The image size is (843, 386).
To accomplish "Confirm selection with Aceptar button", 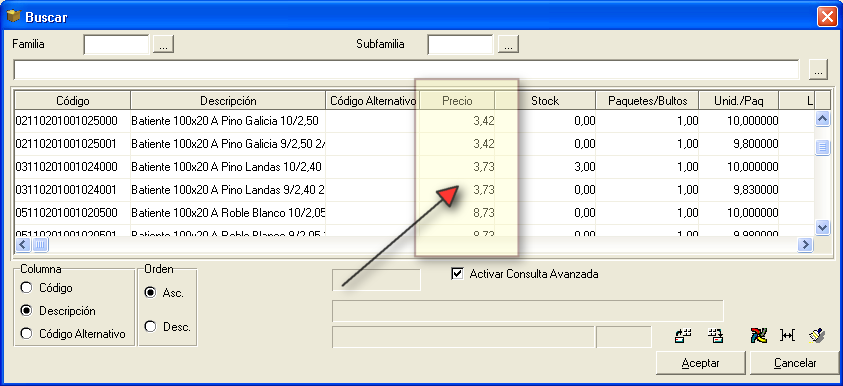I will coord(701,363).
